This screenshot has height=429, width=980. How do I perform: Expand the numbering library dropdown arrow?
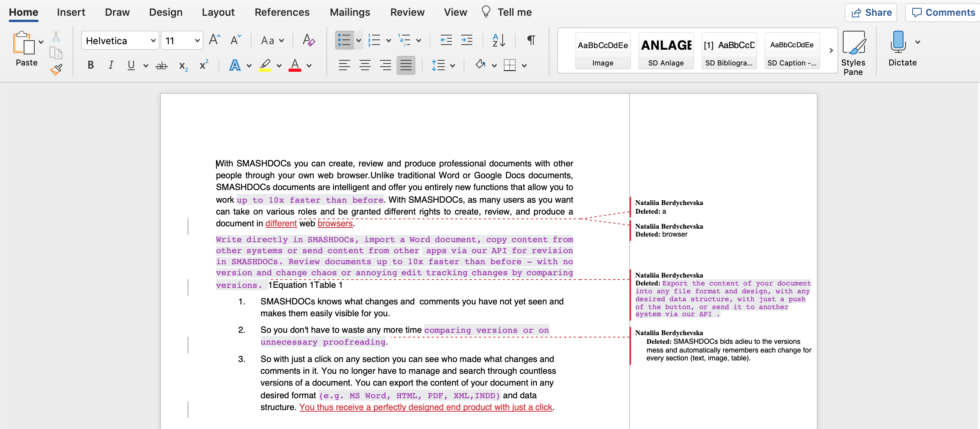[388, 40]
